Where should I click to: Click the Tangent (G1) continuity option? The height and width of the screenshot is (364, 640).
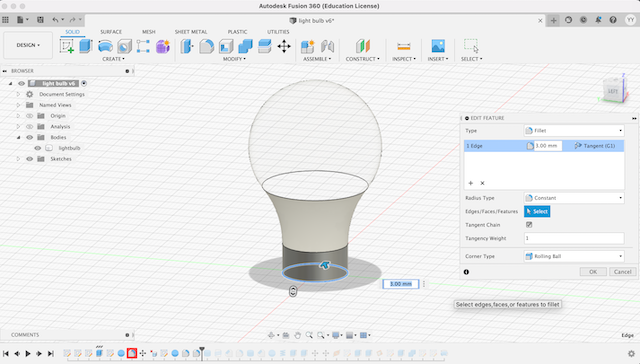point(595,146)
